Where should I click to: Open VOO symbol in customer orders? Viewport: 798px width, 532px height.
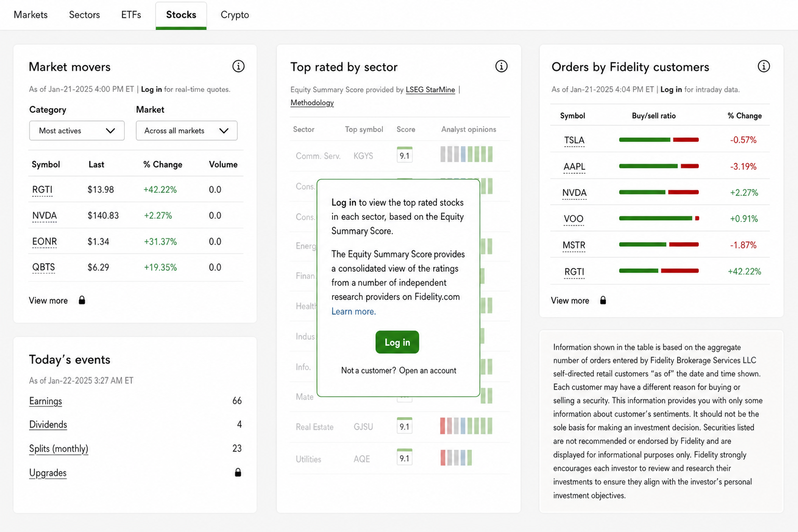click(574, 219)
